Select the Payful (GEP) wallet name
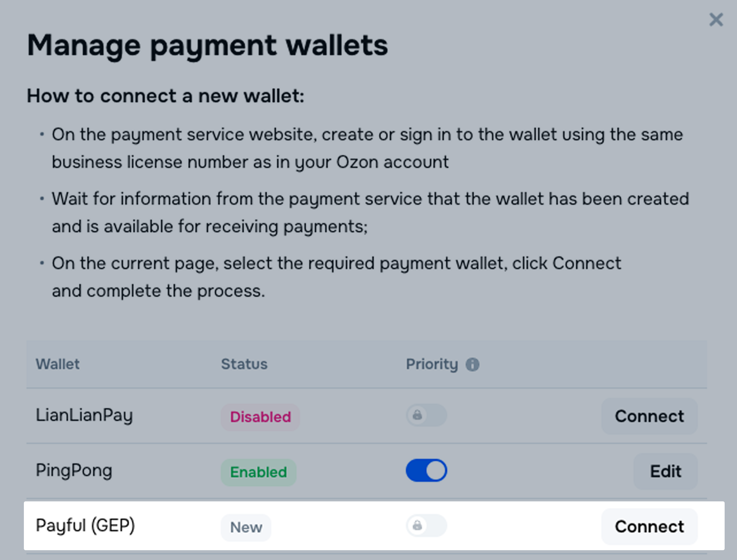The height and width of the screenshot is (560, 737). point(85,526)
